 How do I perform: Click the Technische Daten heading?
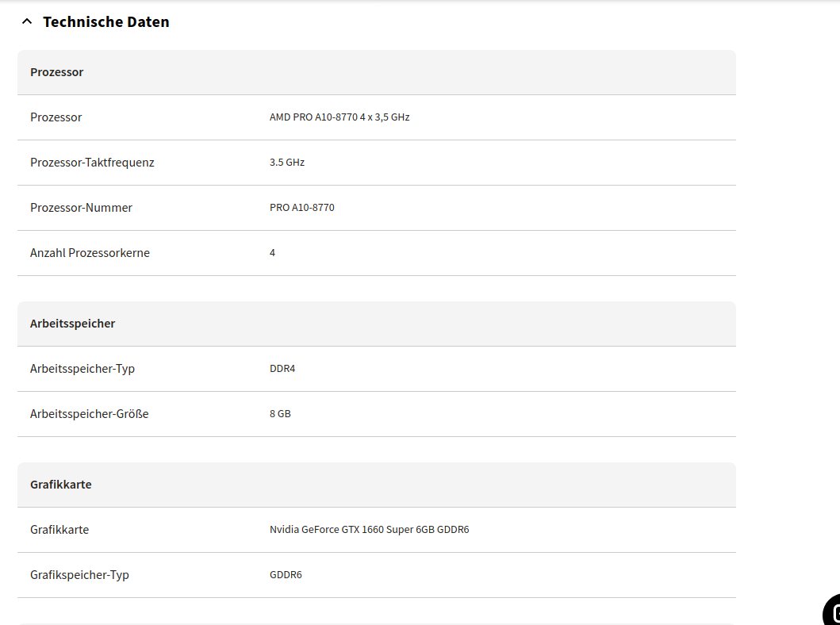105,22
